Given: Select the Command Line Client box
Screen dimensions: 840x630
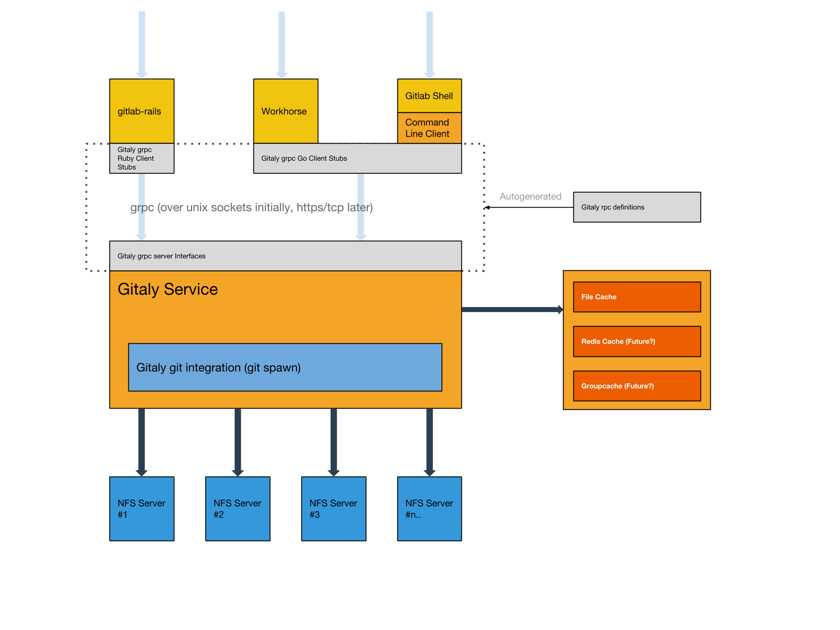Looking at the screenshot, I should [429, 128].
